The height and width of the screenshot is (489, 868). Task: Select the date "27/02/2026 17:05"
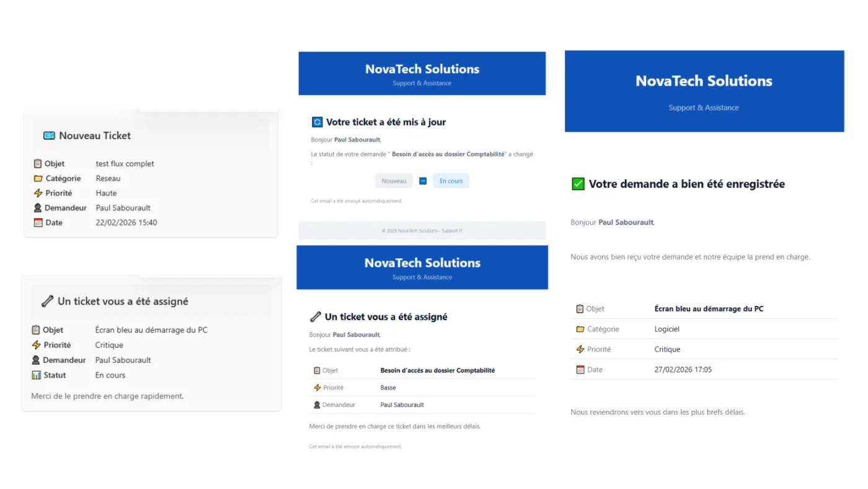(683, 370)
